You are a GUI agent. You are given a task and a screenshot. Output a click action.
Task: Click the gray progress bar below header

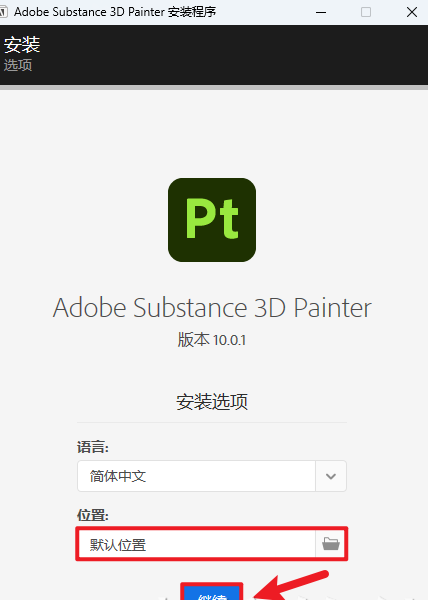(x=214, y=88)
